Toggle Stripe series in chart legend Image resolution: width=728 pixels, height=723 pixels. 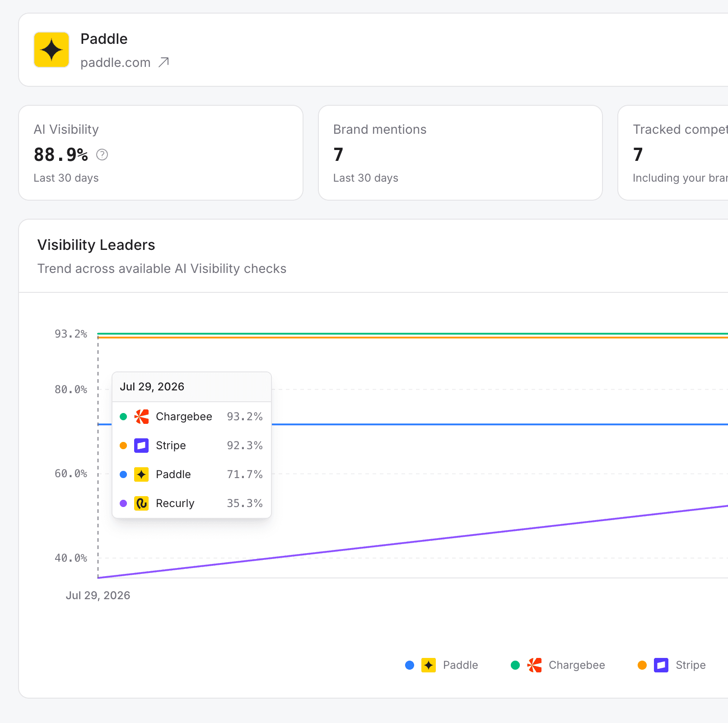coord(672,665)
